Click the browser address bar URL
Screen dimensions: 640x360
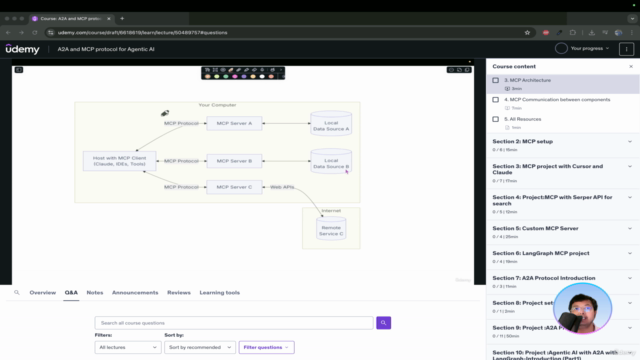(x=142, y=33)
